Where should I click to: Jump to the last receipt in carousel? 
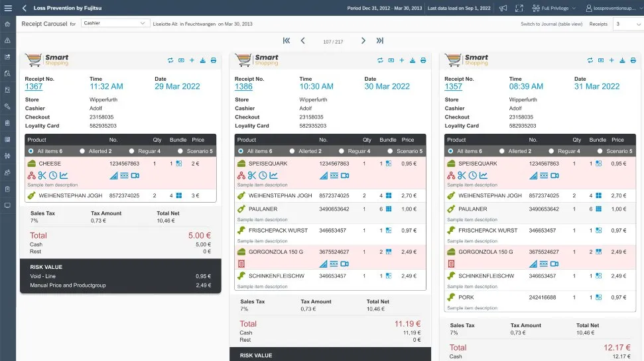click(x=380, y=41)
